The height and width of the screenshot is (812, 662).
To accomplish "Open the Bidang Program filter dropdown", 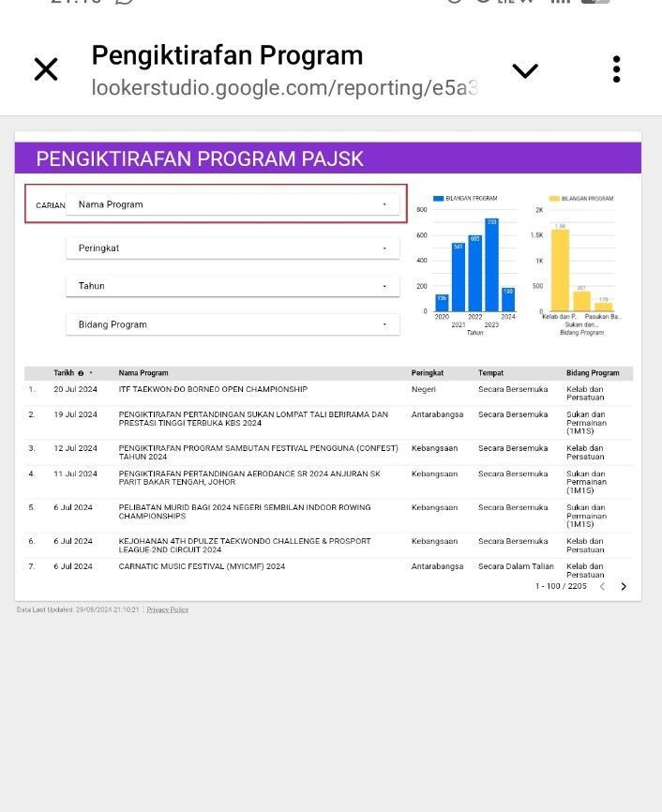I will (x=233, y=324).
